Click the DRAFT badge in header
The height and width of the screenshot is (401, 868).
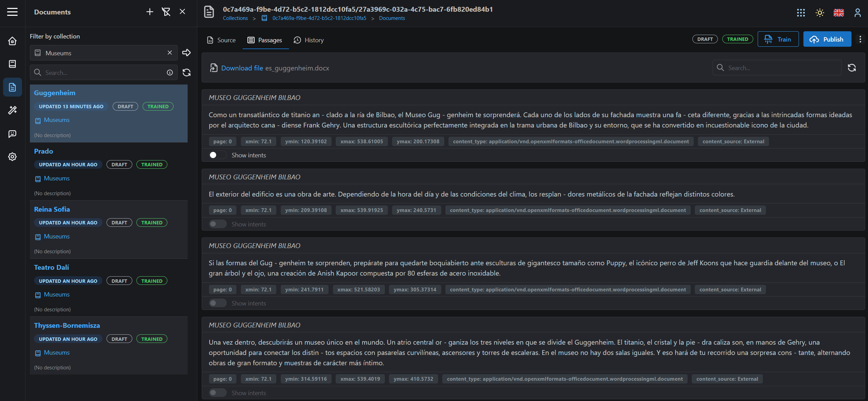[705, 39]
